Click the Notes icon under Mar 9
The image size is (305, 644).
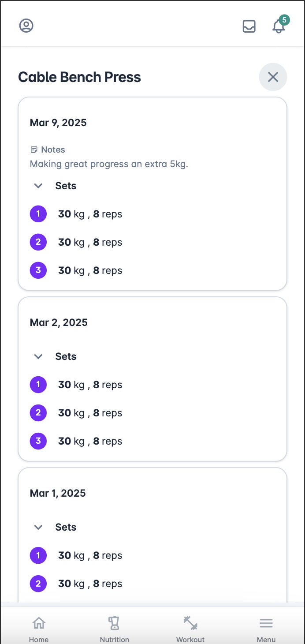click(x=34, y=150)
